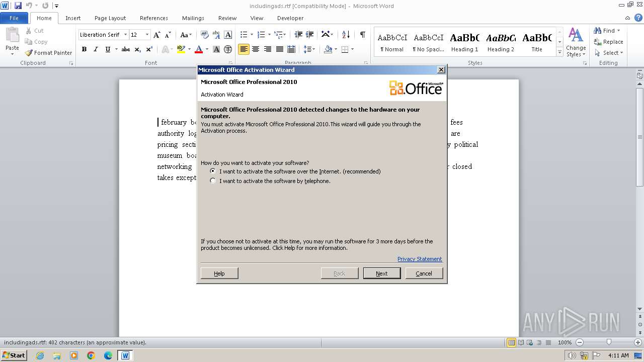Click the Grow Font icon
Viewport: 644px width, 362px height.
pyautogui.click(x=157, y=35)
